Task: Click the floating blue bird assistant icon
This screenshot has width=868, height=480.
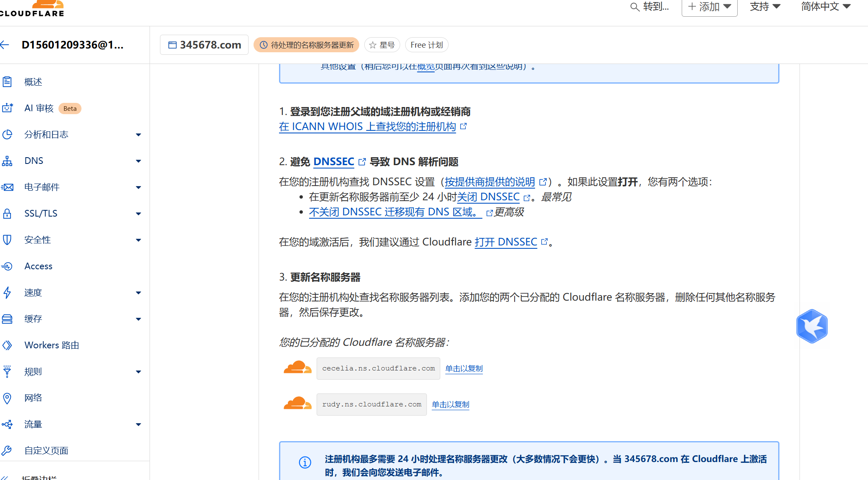Action: click(812, 327)
